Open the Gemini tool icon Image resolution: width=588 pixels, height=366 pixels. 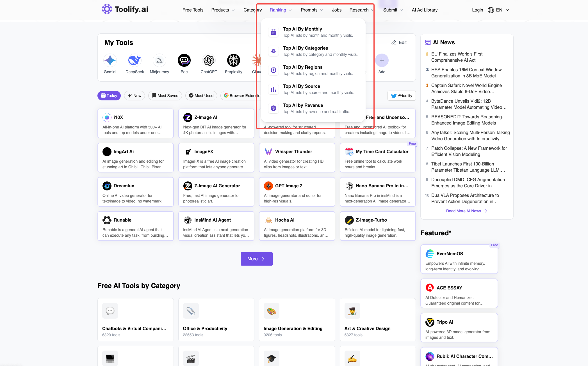tap(110, 60)
